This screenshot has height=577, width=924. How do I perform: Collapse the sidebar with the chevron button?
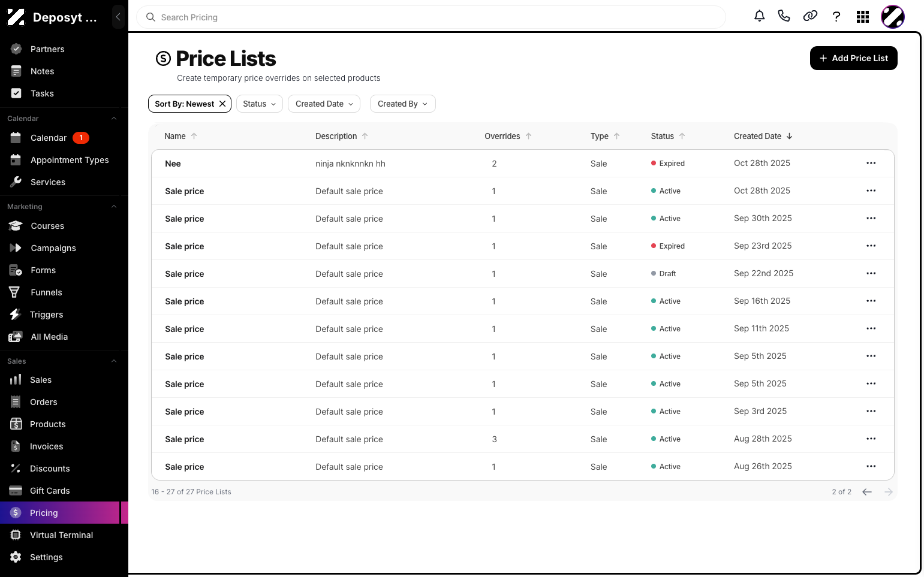pos(118,17)
